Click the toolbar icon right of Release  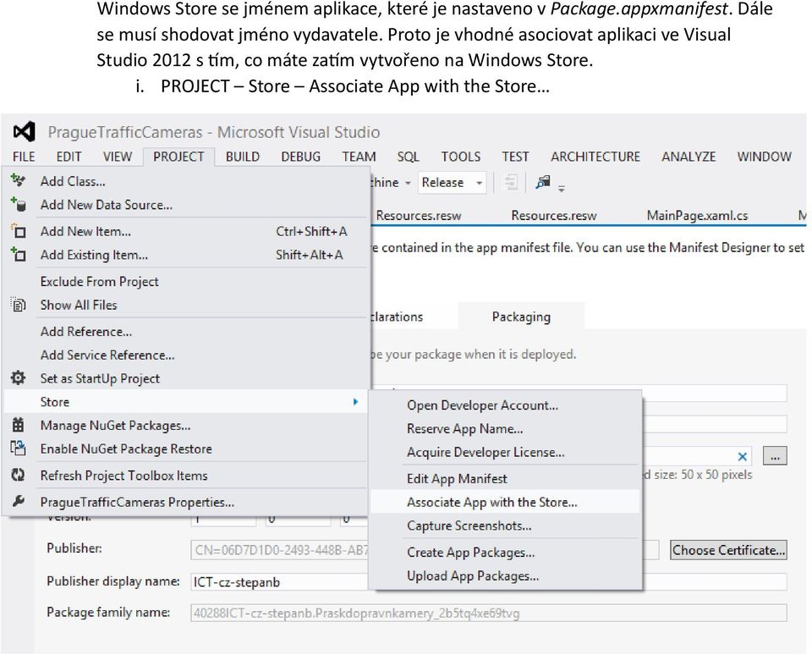[543, 183]
